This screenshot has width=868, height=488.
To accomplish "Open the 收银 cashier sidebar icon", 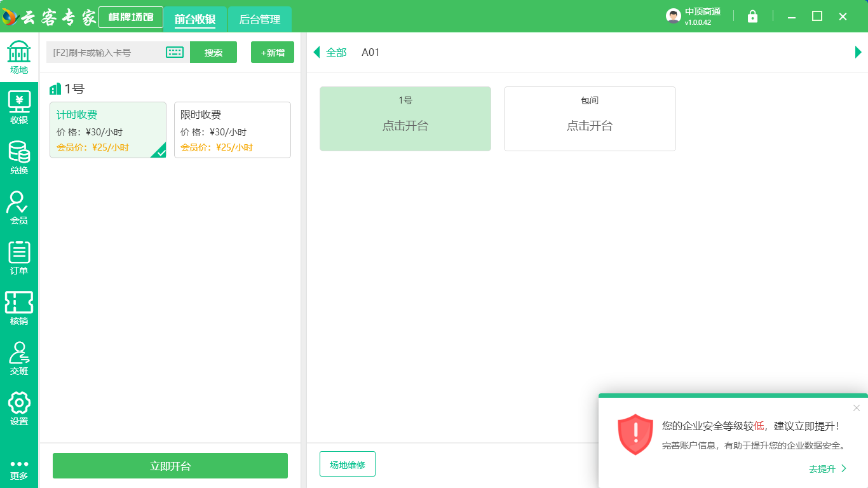I will tap(19, 107).
